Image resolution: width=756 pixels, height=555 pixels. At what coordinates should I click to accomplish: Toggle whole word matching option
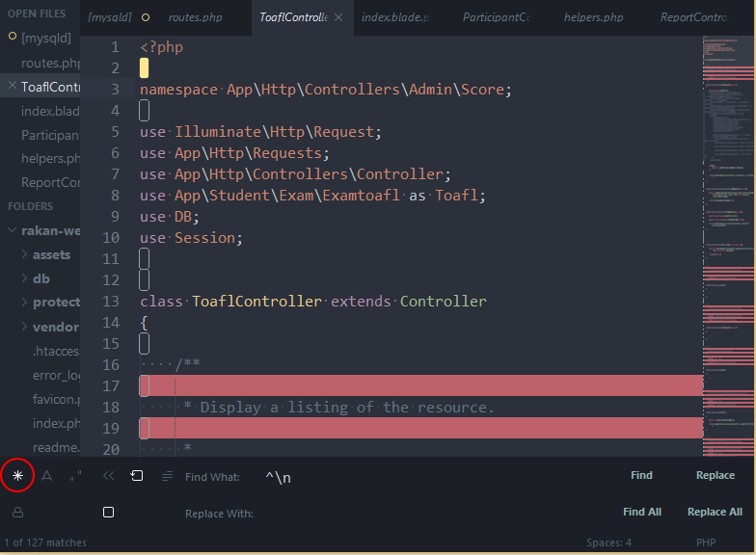75,476
